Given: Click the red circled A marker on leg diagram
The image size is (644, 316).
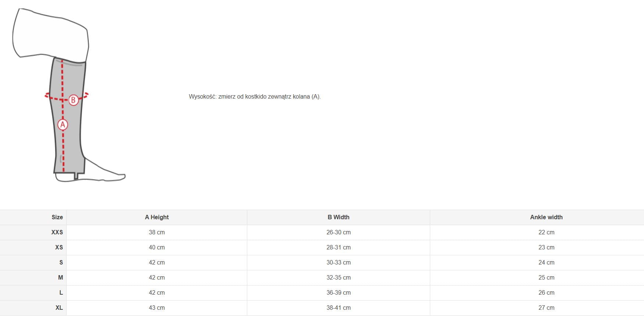Looking at the screenshot, I should click(x=63, y=125).
